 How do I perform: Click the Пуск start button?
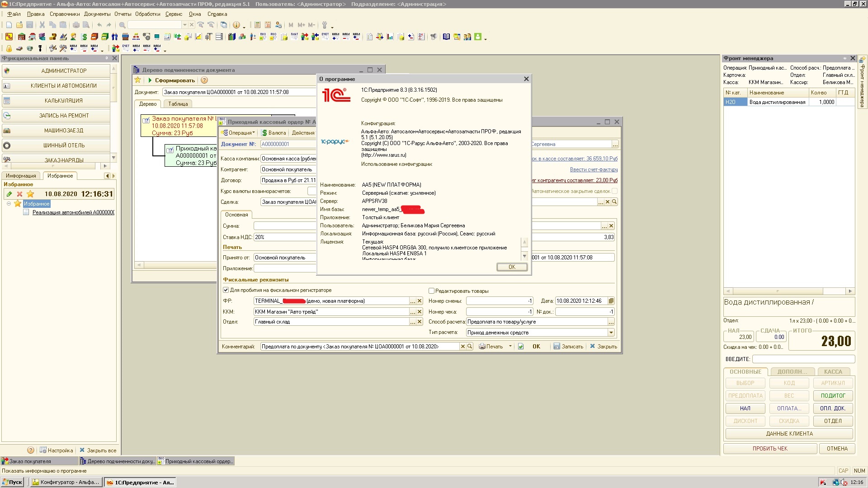click(13, 482)
